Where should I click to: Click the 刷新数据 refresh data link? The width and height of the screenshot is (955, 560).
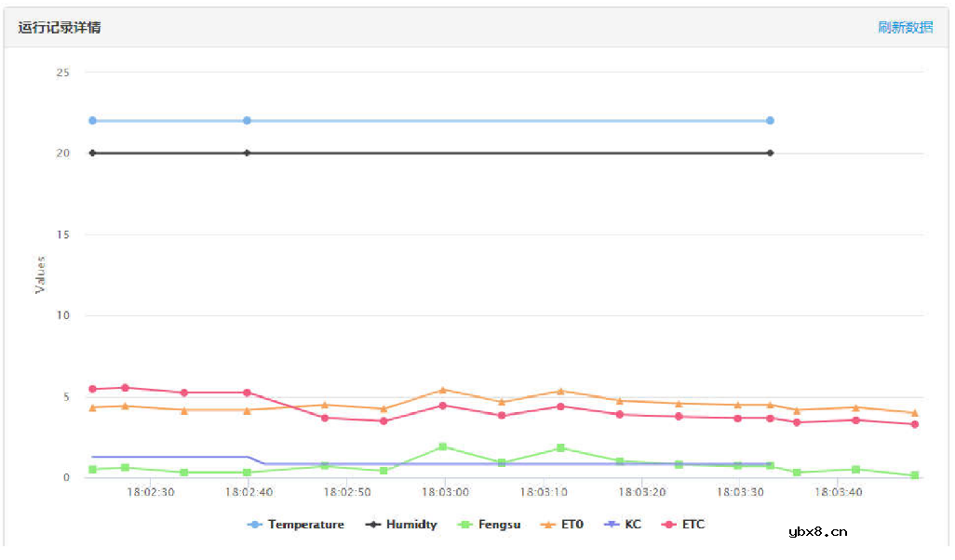click(x=905, y=27)
